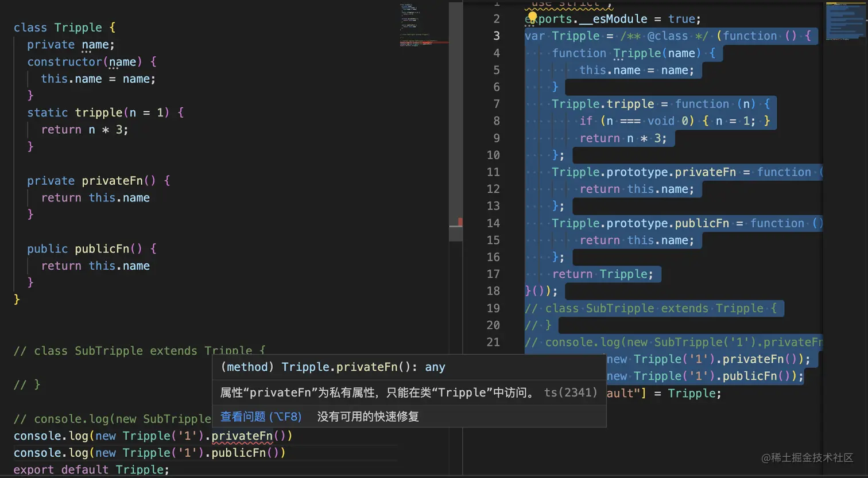868x478 pixels.
Task: Click "return this.name;" on line 12 of right editor
Action: [x=637, y=189]
